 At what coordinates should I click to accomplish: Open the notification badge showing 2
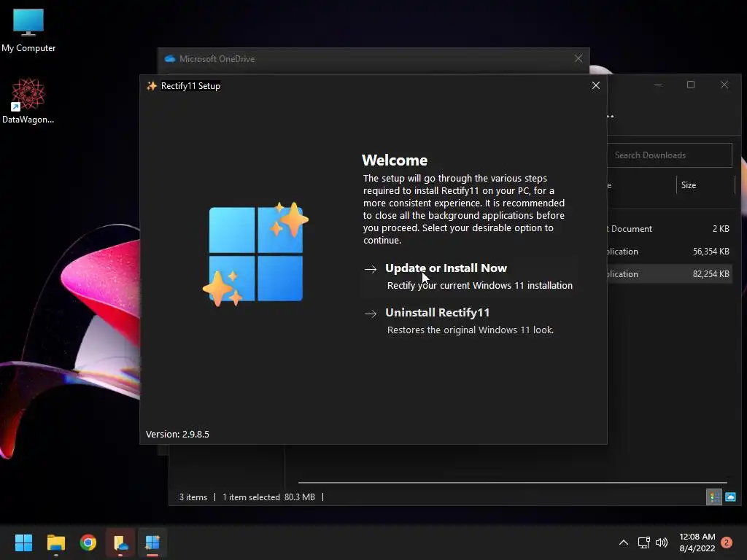[727, 542]
